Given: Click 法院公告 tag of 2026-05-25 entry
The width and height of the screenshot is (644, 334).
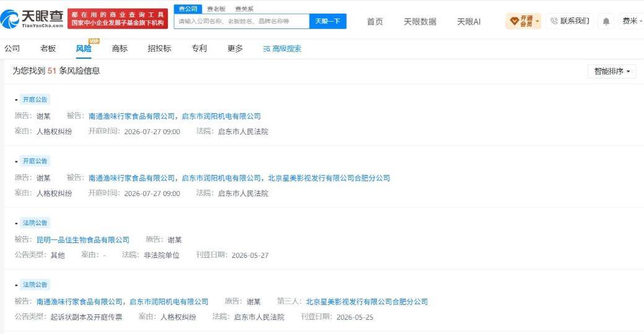Looking at the screenshot, I should click(35, 285).
